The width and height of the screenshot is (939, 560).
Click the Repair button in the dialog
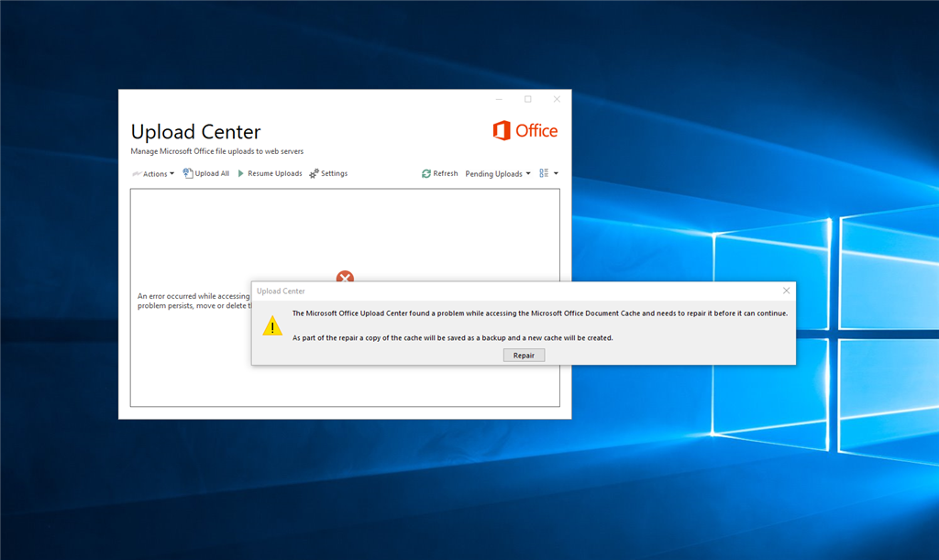(x=524, y=356)
